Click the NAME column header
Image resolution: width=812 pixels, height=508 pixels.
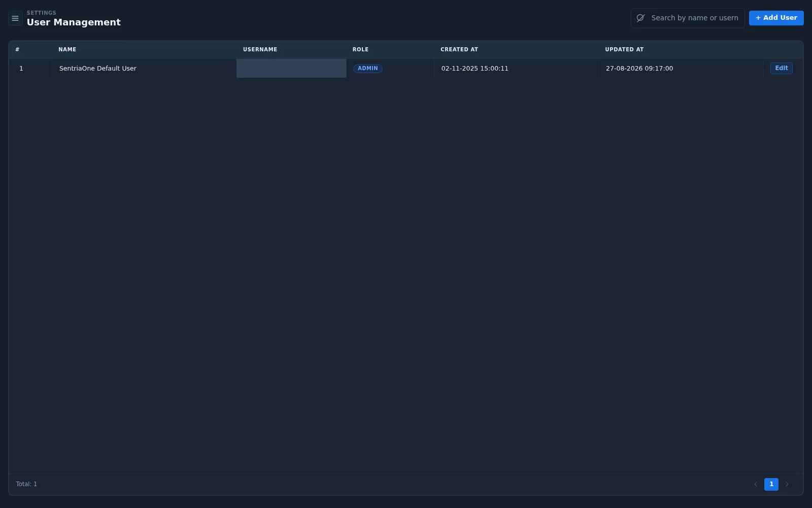coord(67,49)
